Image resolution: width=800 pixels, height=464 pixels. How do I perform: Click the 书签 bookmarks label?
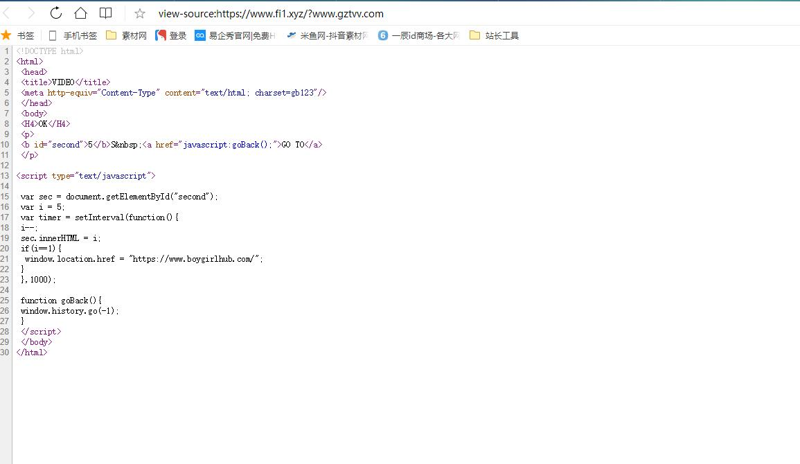[x=25, y=36]
